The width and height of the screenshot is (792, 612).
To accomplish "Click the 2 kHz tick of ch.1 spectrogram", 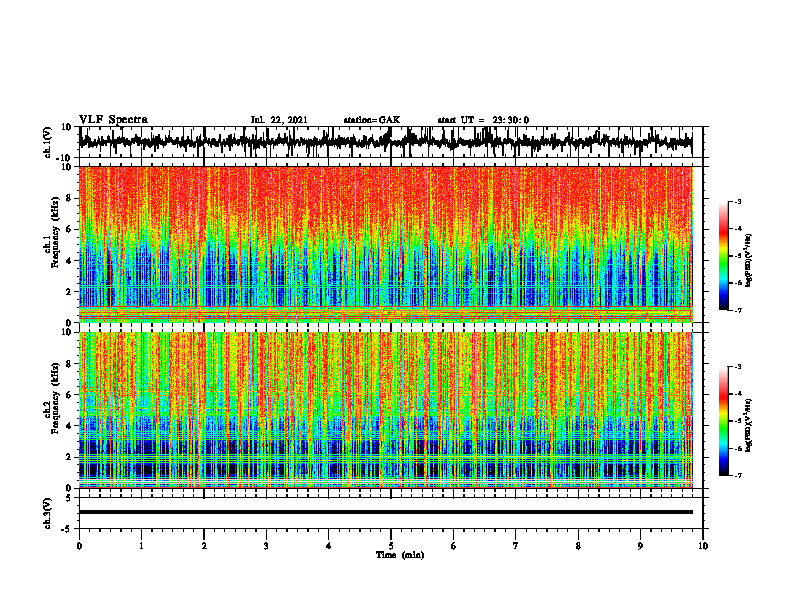I will 69,291.
